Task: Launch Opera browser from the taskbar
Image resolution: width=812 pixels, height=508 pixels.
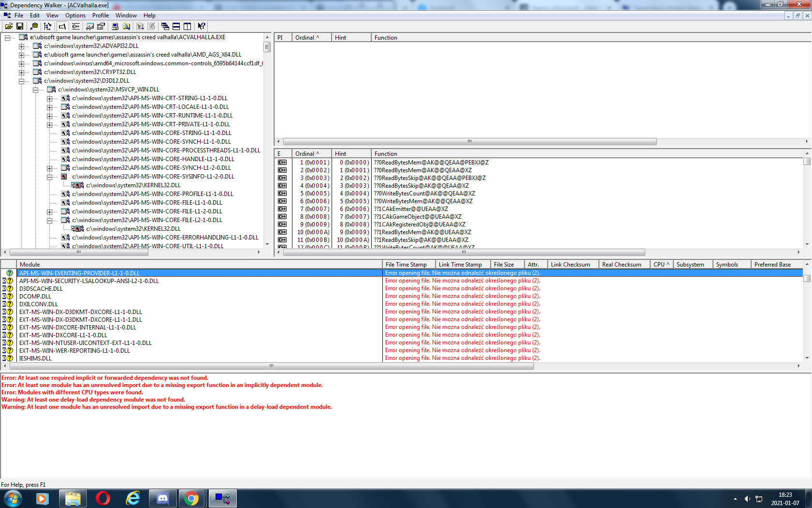Action: coord(103,498)
